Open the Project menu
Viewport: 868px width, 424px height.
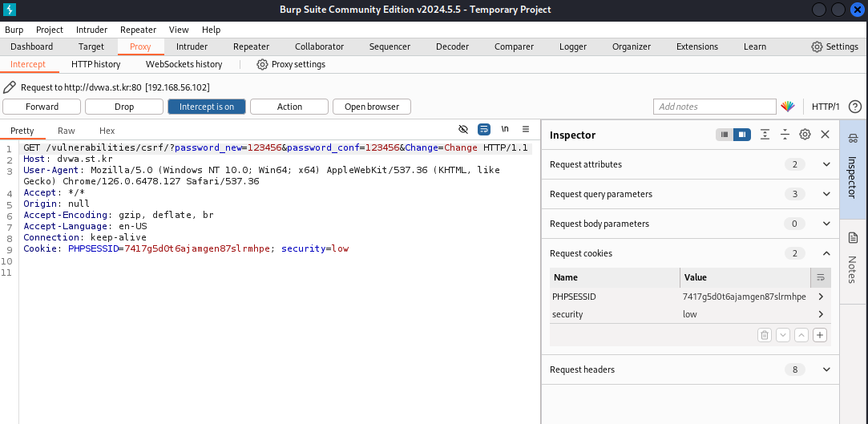click(x=50, y=30)
